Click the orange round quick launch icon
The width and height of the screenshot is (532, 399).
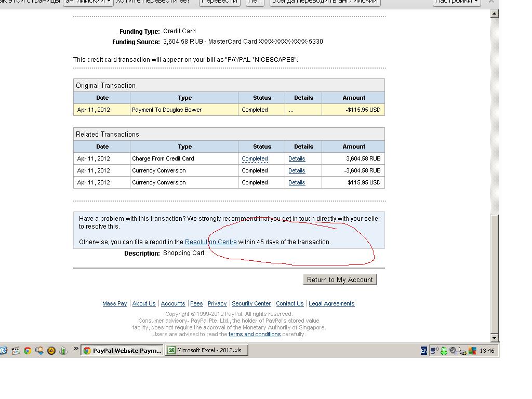tap(51, 351)
